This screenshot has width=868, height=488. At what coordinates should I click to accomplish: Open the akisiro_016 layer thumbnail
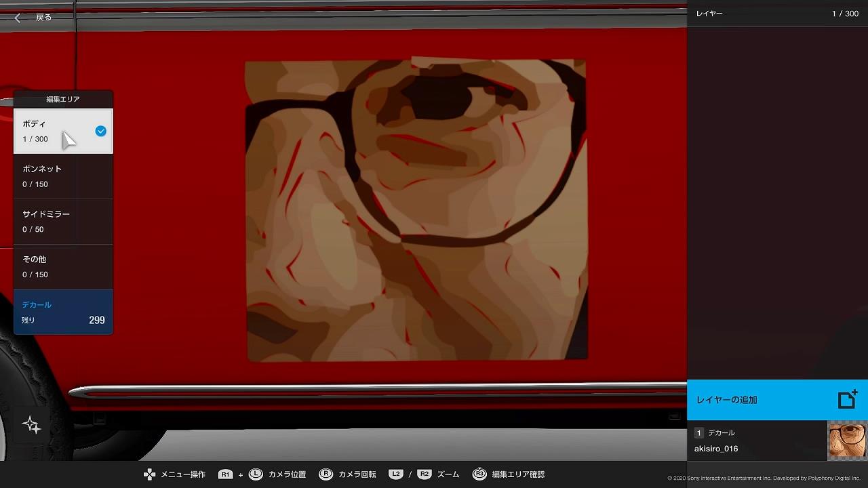(847, 441)
